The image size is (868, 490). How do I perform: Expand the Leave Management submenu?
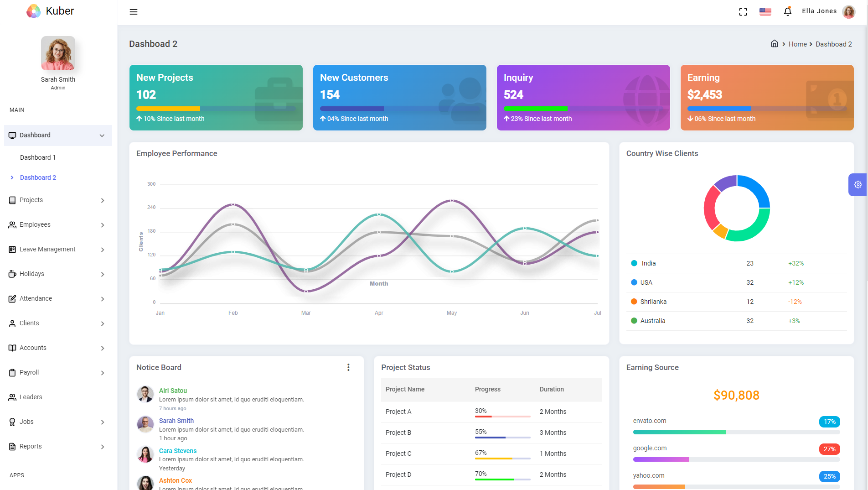click(x=102, y=250)
